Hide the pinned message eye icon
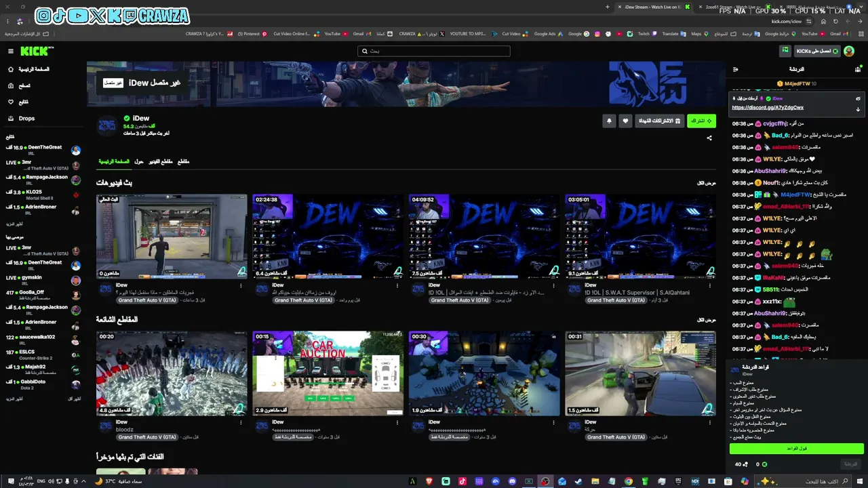This screenshot has height=488, width=868. point(858,98)
